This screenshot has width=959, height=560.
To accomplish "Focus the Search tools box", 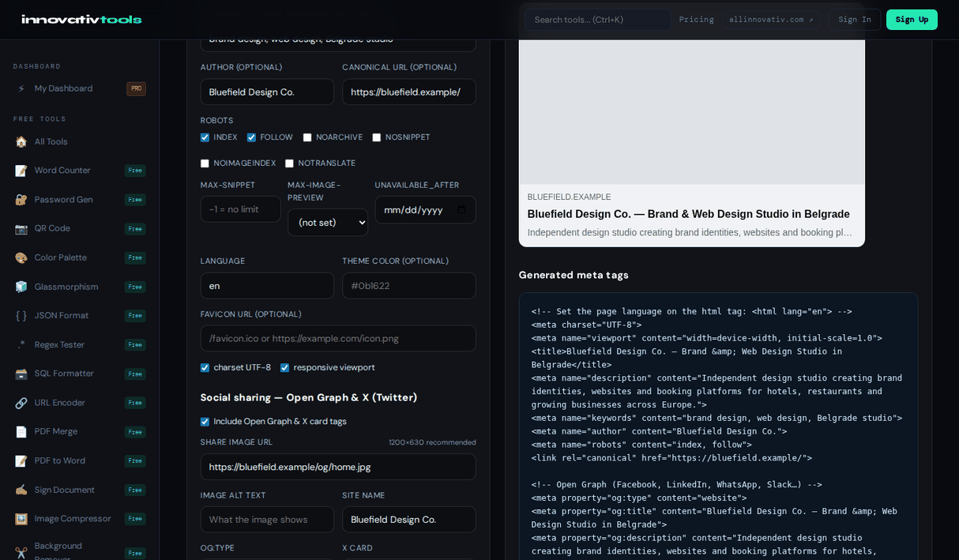I will point(598,20).
